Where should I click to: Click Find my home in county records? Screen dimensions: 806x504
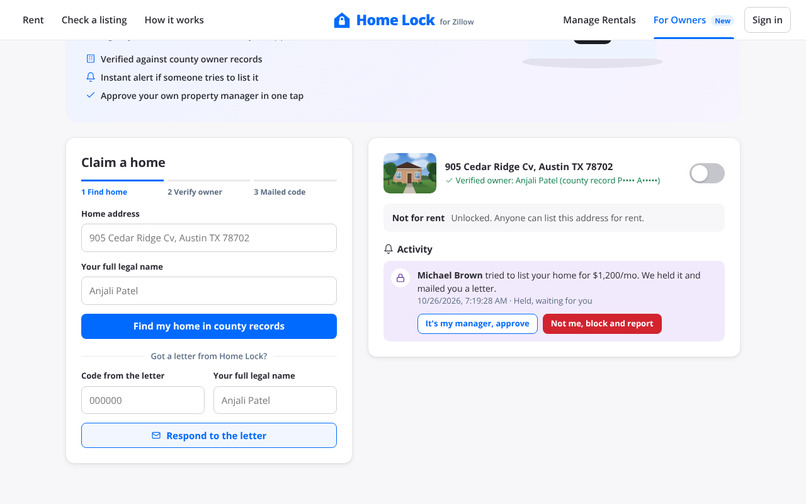[x=209, y=326]
